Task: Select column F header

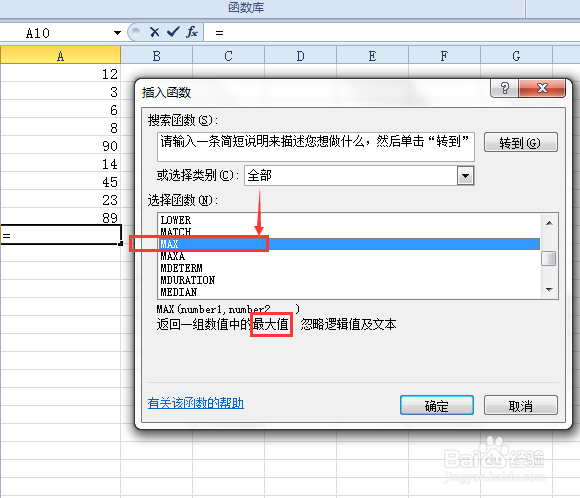Action: 444,55
